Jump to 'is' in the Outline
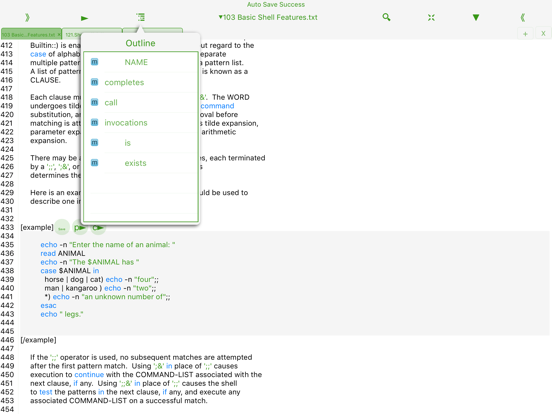 coord(141,143)
